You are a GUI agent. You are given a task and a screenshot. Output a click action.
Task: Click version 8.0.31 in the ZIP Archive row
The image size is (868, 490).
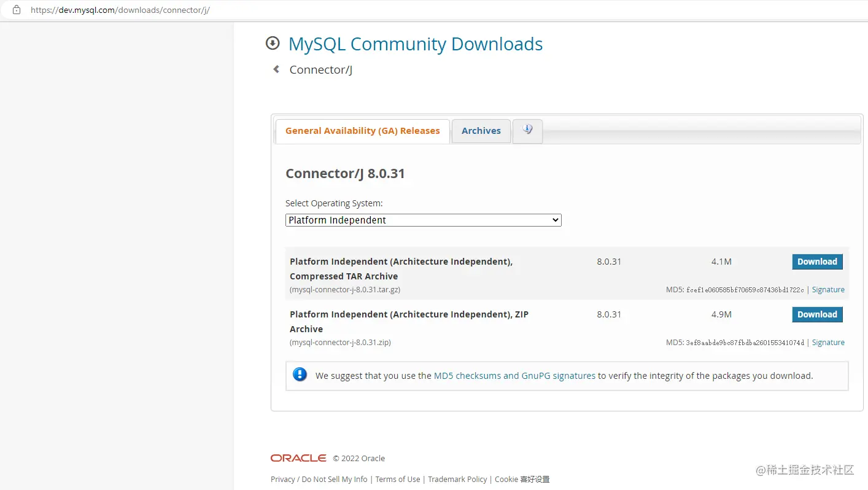pyautogui.click(x=609, y=314)
